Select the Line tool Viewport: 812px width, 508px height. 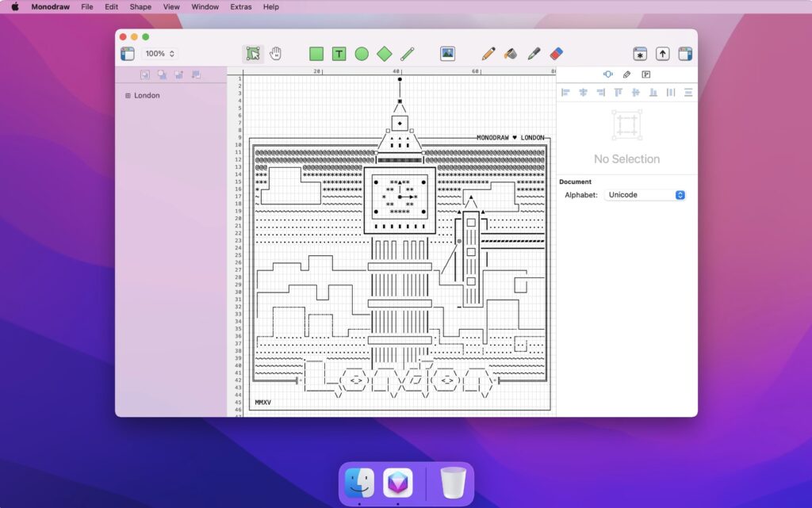[x=406, y=54]
